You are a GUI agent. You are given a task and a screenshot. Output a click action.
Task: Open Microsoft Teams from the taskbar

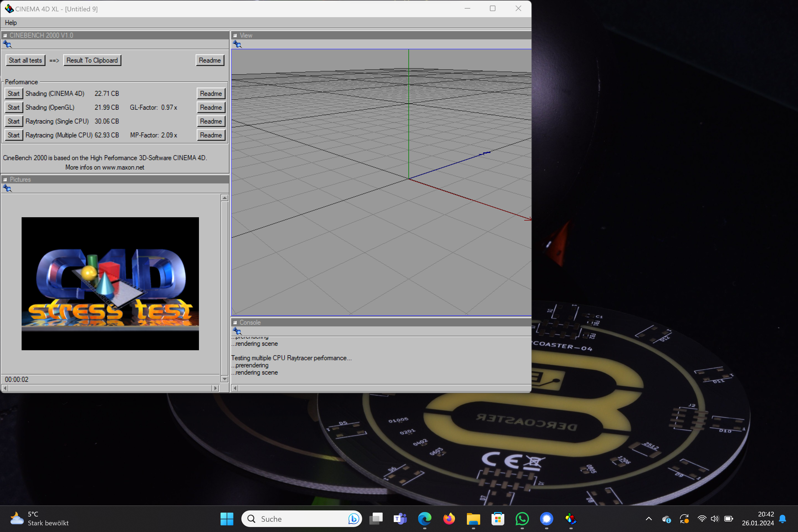point(400,519)
